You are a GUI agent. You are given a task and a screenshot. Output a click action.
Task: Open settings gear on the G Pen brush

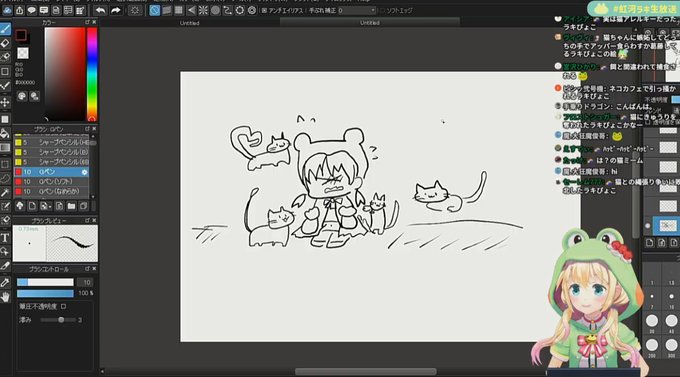(x=84, y=172)
